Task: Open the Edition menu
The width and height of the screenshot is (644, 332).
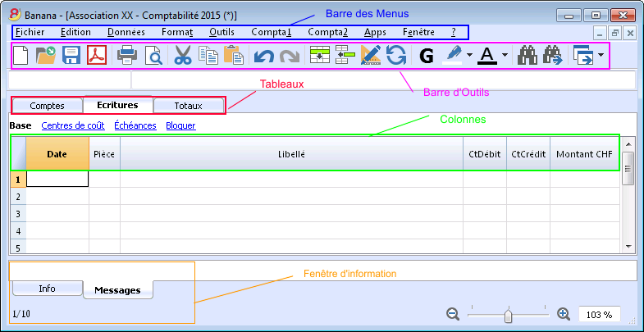Action: point(75,32)
